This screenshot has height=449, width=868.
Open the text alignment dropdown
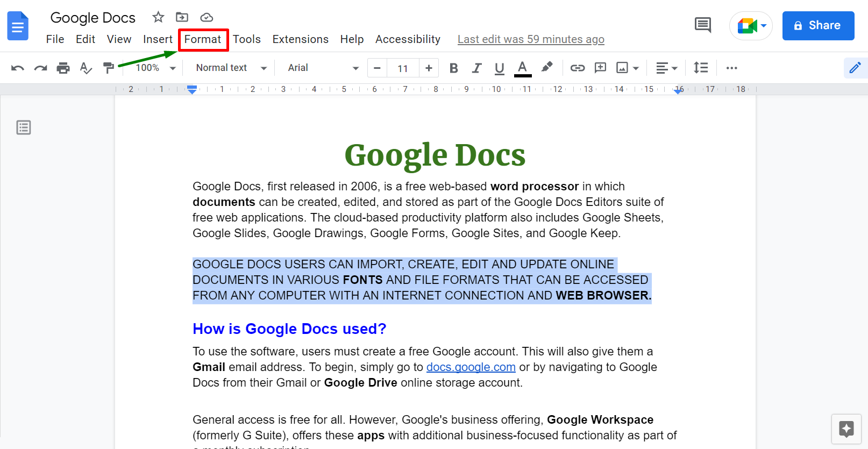667,68
